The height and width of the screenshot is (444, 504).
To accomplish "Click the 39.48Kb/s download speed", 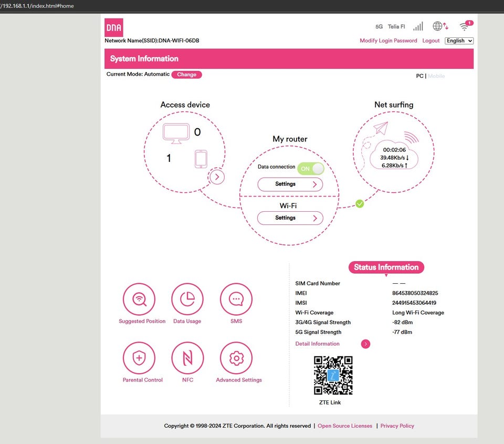I will (x=394, y=158).
